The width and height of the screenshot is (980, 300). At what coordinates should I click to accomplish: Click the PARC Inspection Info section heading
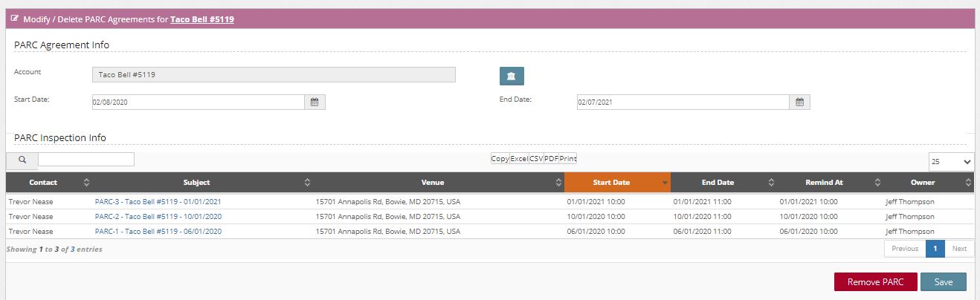coord(60,137)
